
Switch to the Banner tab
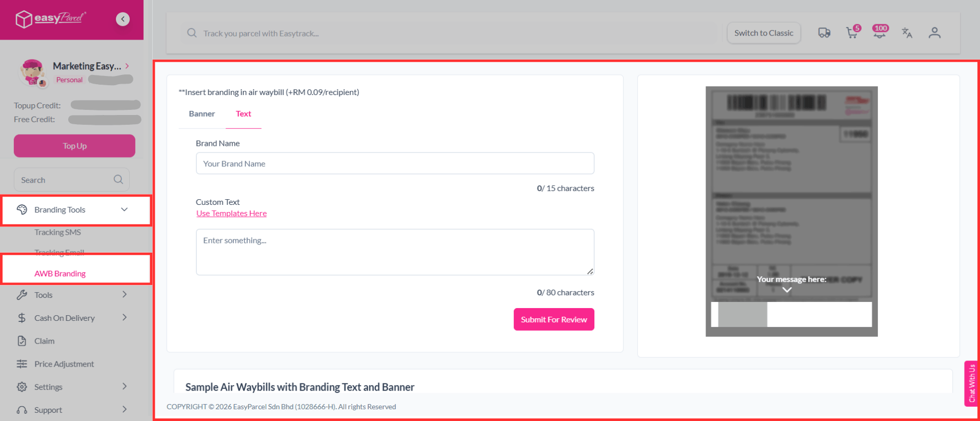pyautogui.click(x=202, y=114)
